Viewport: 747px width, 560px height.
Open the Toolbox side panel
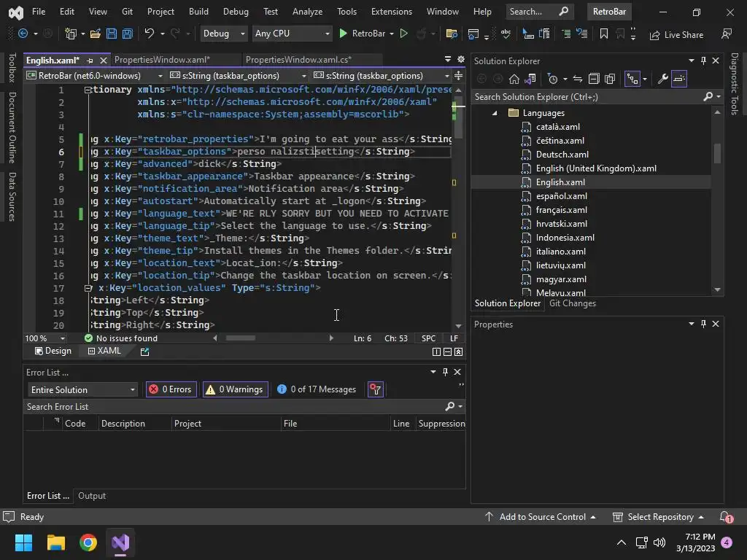[12, 68]
